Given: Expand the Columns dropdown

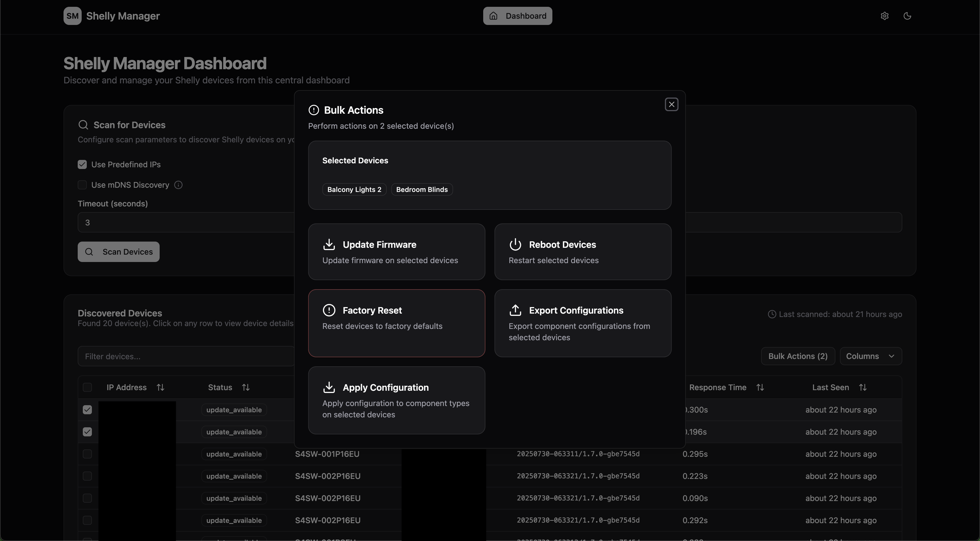Looking at the screenshot, I should (871, 356).
